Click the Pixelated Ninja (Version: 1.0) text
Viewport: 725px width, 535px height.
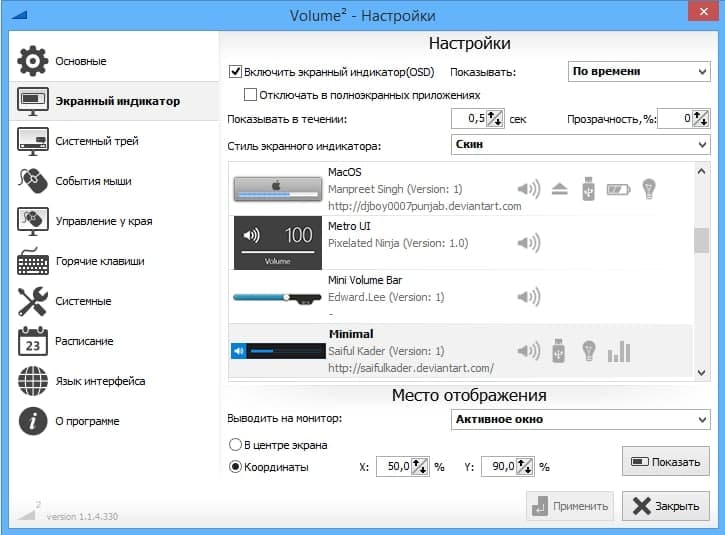398,243
